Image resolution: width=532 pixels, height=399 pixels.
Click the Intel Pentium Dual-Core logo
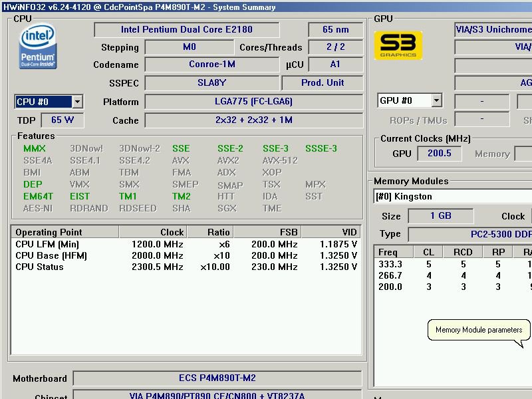pyautogui.click(x=38, y=47)
